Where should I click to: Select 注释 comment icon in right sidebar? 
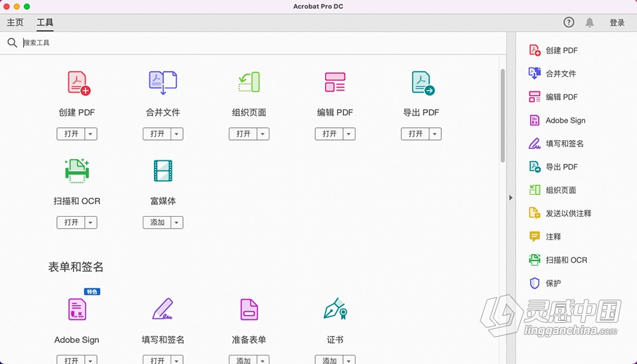click(535, 237)
